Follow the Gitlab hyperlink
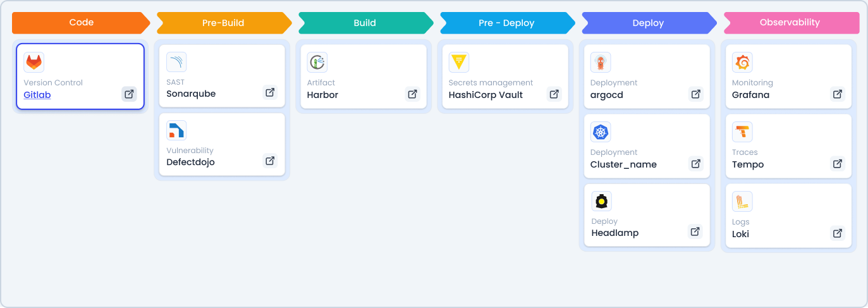The width and height of the screenshot is (868, 308). 37,95
